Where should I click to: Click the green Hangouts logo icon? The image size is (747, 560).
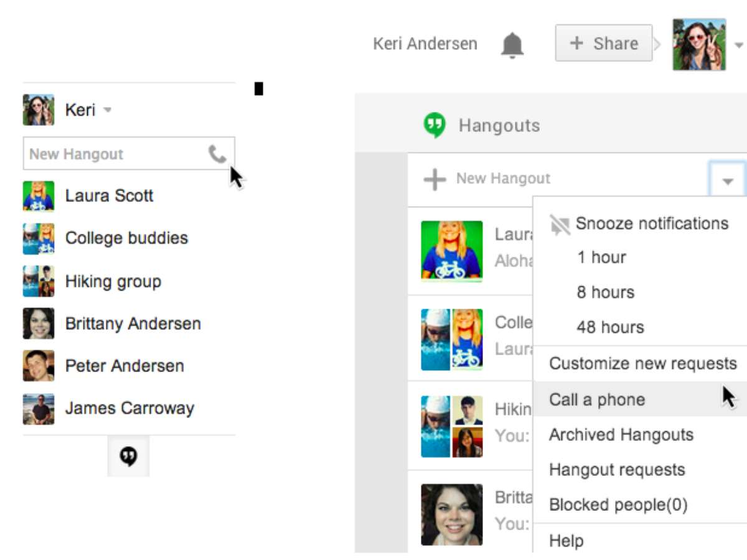(x=434, y=126)
